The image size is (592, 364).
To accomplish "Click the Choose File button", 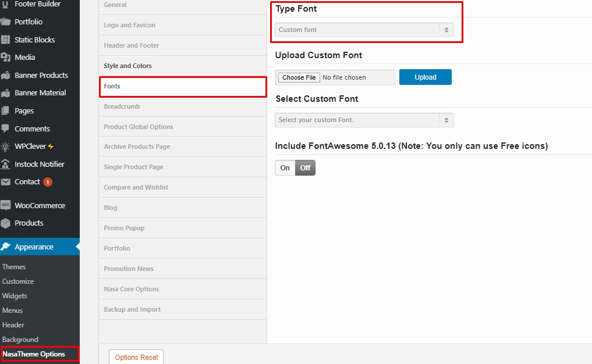I will pyautogui.click(x=299, y=77).
